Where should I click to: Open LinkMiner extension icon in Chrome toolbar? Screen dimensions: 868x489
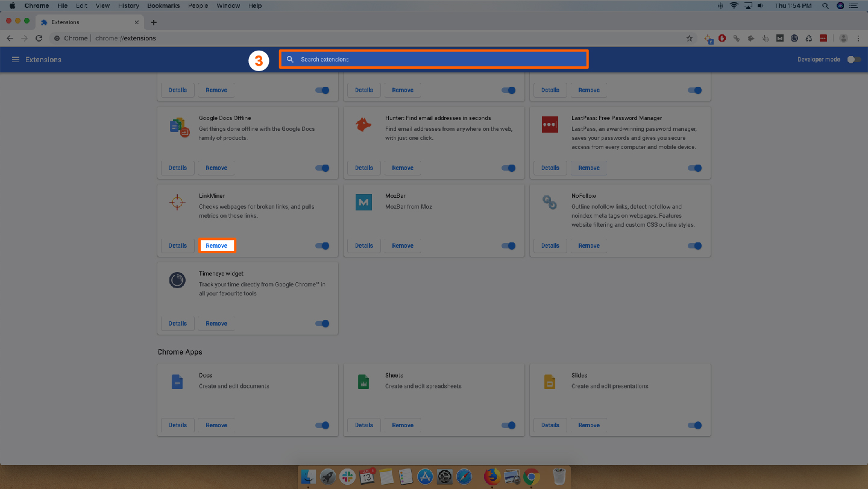pyautogui.click(x=708, y=39)
